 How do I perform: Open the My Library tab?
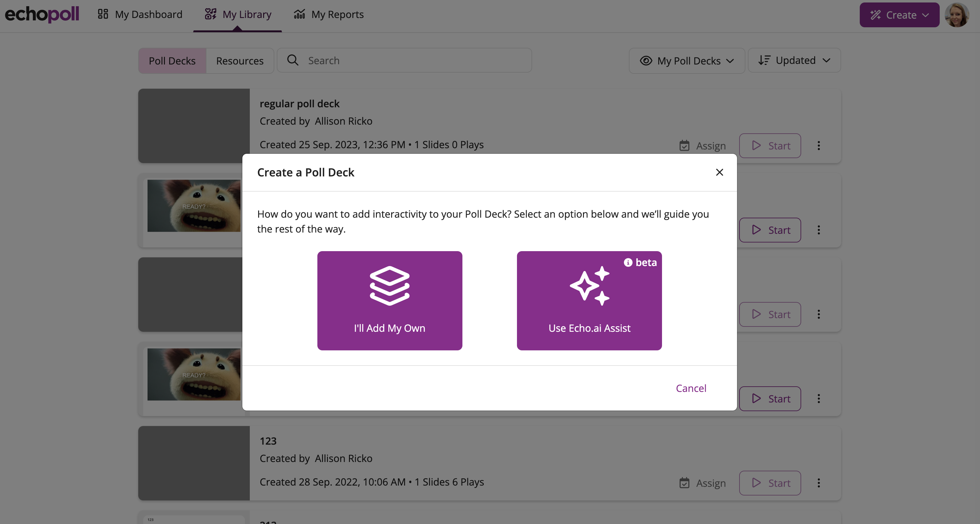237,15
